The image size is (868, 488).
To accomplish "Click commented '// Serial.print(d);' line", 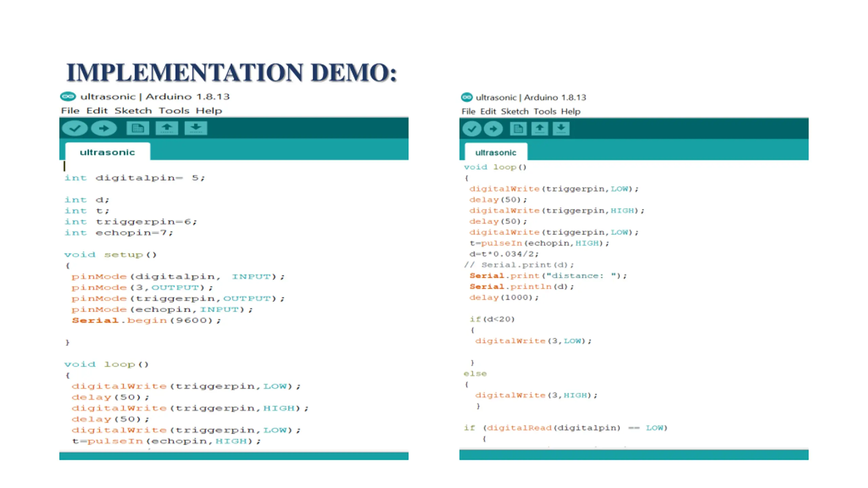I will (519, 265).
